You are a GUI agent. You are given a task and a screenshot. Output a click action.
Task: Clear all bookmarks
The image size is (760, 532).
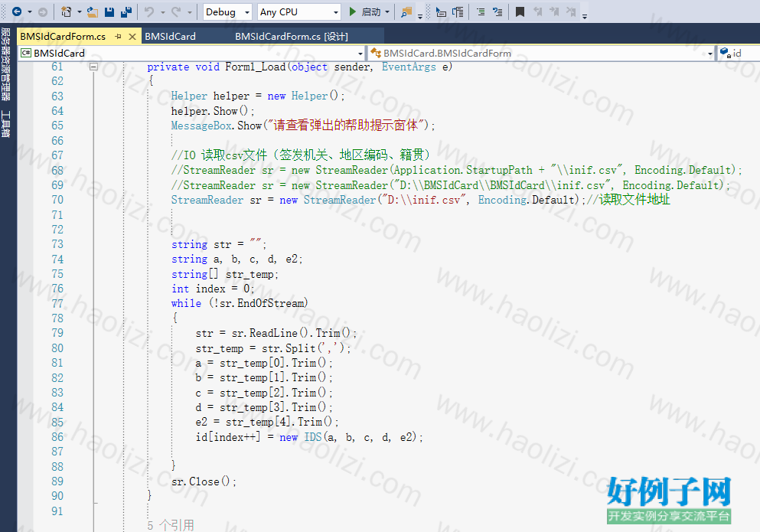[571, 11]
